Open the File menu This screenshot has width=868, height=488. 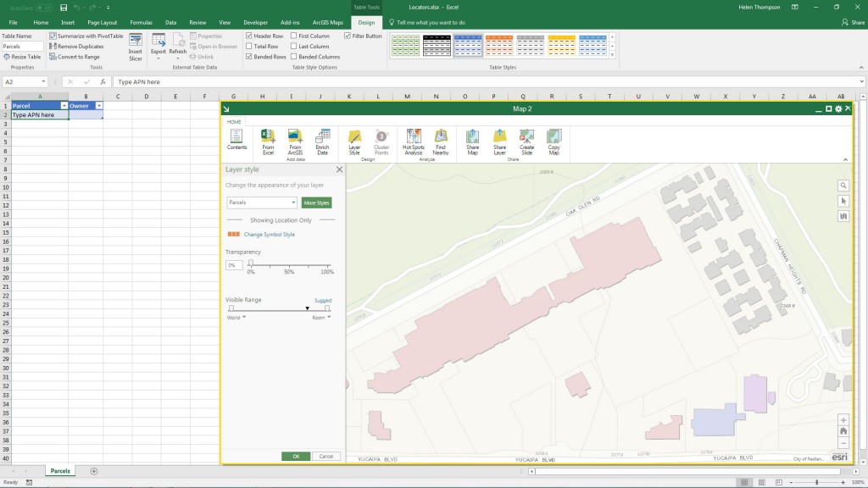13,23
